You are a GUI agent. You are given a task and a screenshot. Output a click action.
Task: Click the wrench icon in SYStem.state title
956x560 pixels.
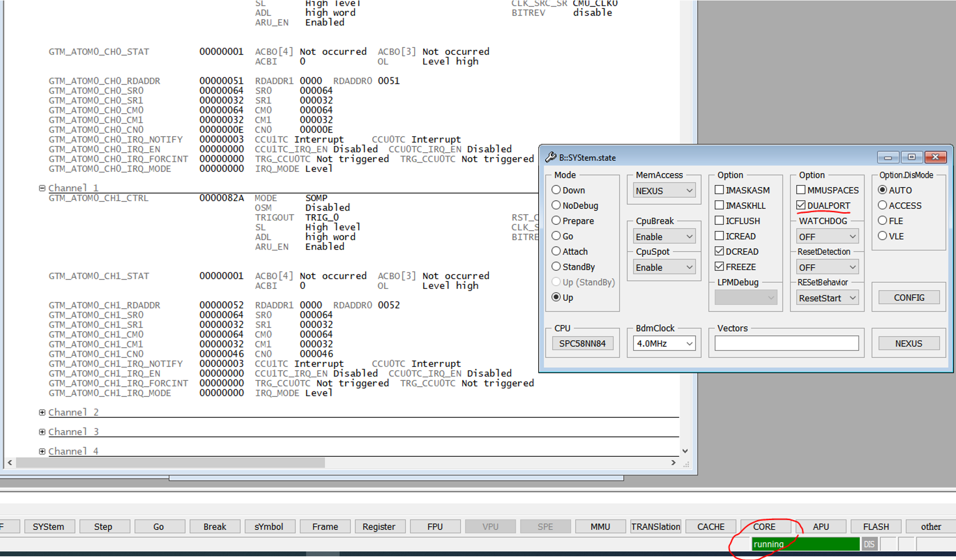tap(551, 157)
